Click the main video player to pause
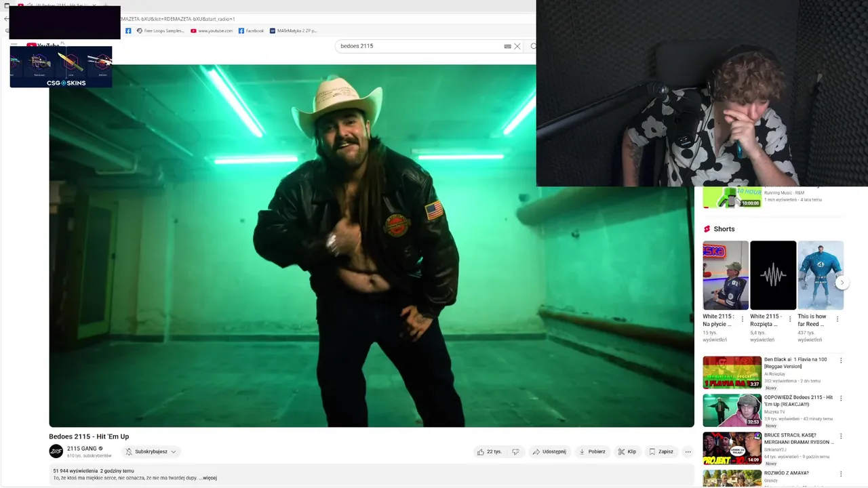868x488 pixels. (x=372, y=245)
